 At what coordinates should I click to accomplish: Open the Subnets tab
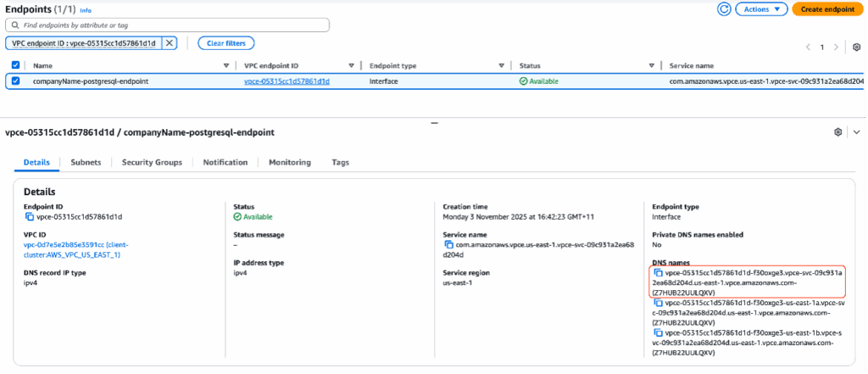click(86, 162)
